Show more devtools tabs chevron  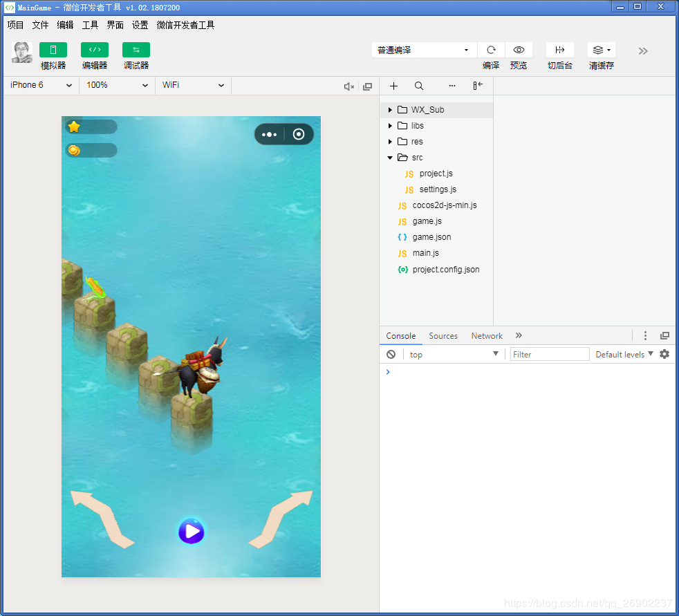pyautogui.click(x=519, y=335)
